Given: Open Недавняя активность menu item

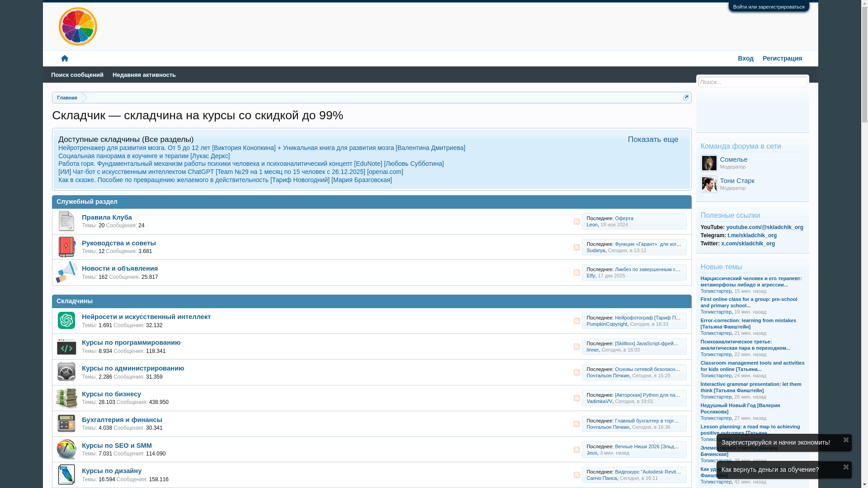Looking at the screenshot, I should point(144,75).
